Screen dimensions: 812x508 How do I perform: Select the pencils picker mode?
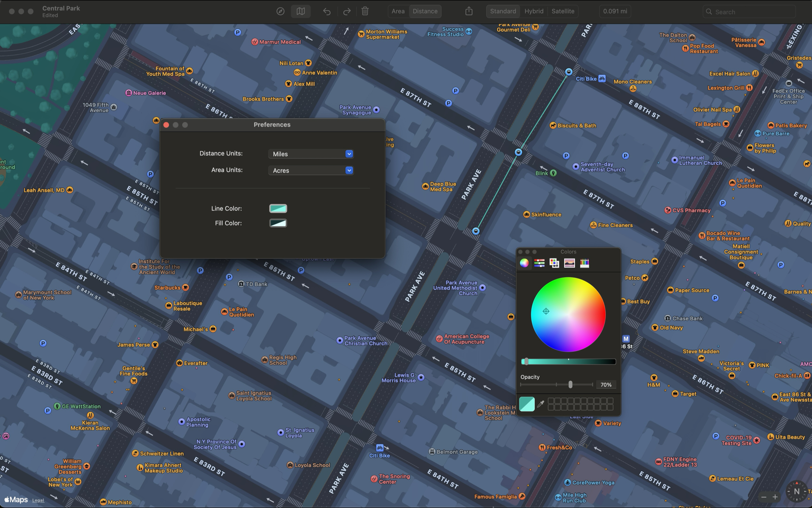[585, 263]
